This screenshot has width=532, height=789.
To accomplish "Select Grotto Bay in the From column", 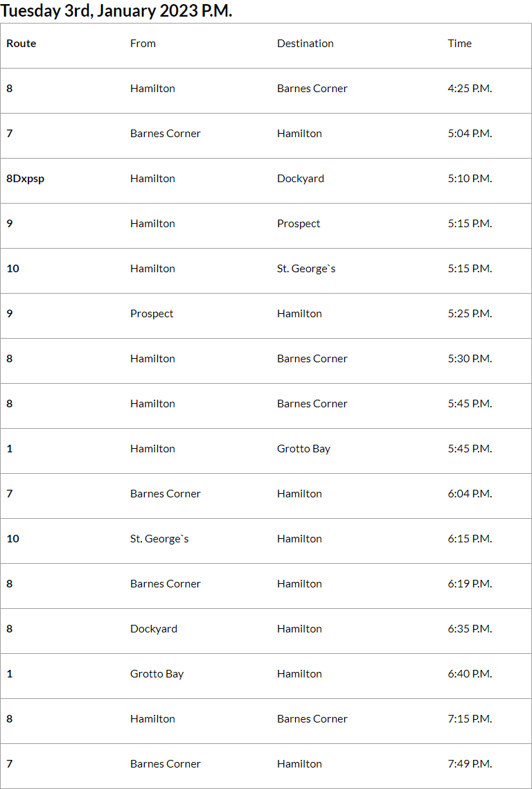I will (157, 674).
